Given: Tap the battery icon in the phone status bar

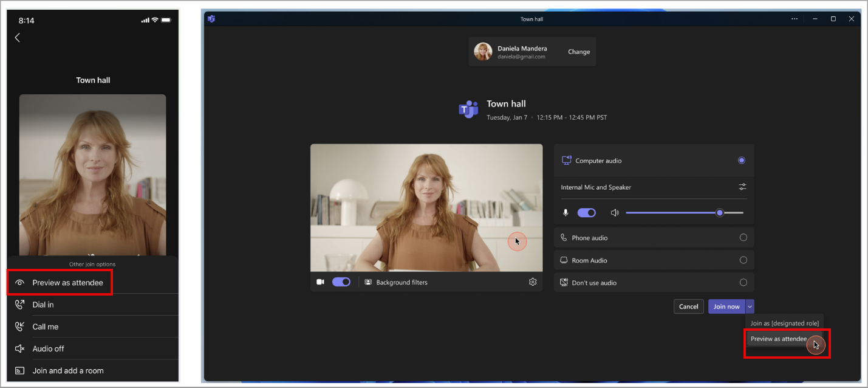Looking at the screenshot, I should [166, 21].
